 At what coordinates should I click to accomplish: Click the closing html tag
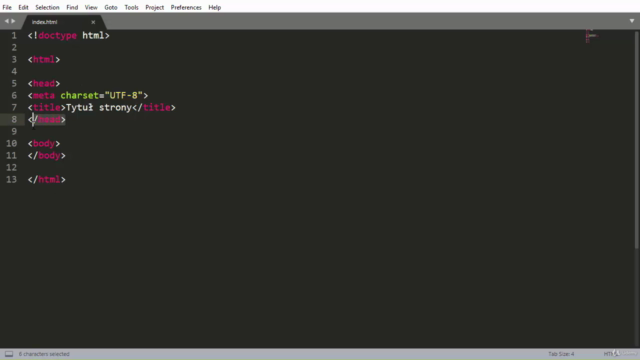(47, 180)
